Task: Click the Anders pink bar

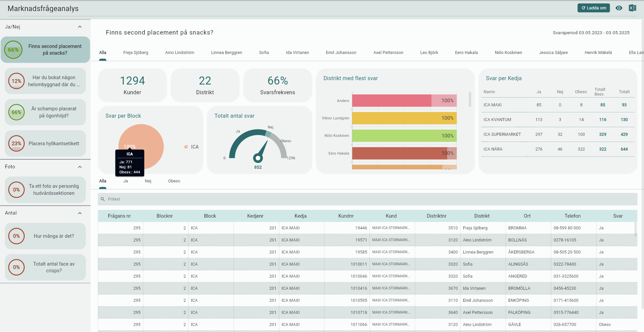Action: [404, 101]
